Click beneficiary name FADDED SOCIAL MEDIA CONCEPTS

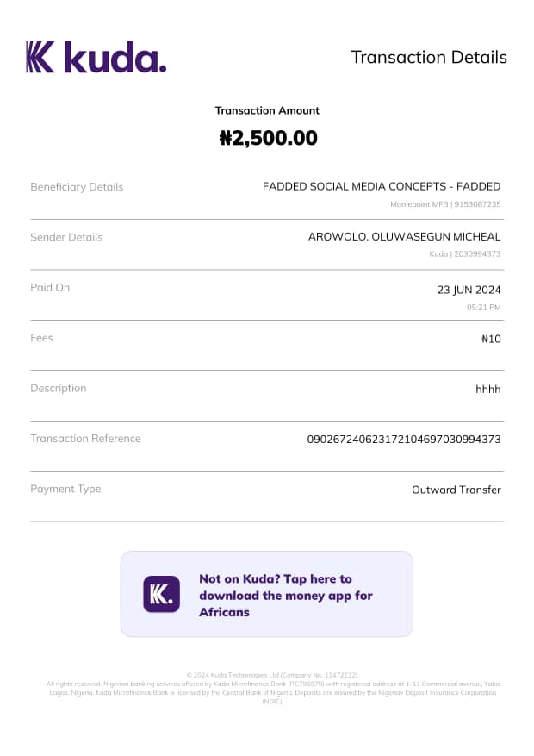point(381,186)
